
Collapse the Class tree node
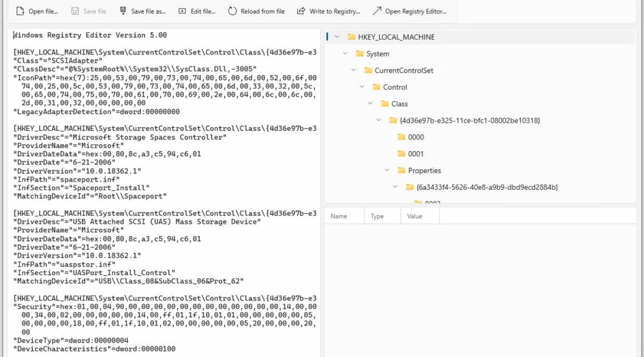(370, 104)
